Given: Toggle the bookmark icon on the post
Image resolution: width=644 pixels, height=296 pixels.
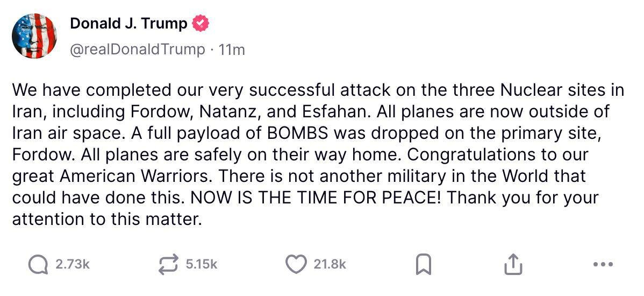Looking at the screenshot, I should (424, 264).
